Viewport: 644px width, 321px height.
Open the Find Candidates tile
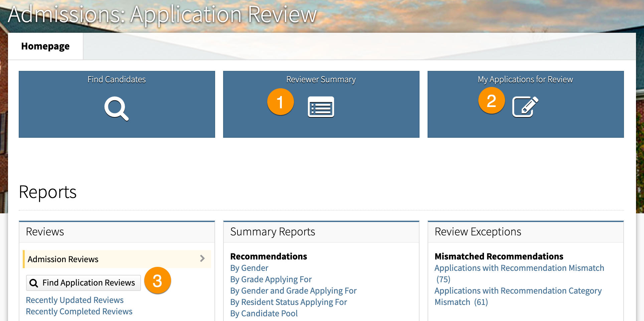point(116,104)
